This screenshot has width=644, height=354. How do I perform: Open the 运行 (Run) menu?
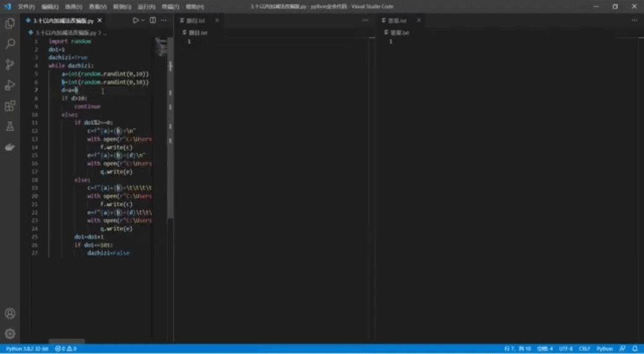tap(146, 7)
